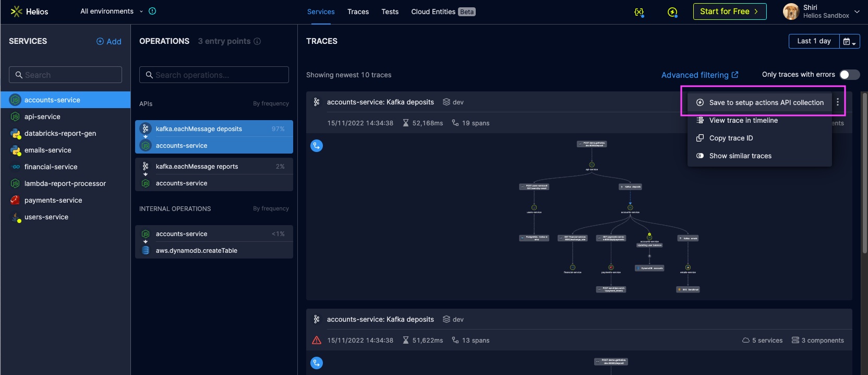Select payments-service in services list
868x375 pixels.
tap(65, 200)
